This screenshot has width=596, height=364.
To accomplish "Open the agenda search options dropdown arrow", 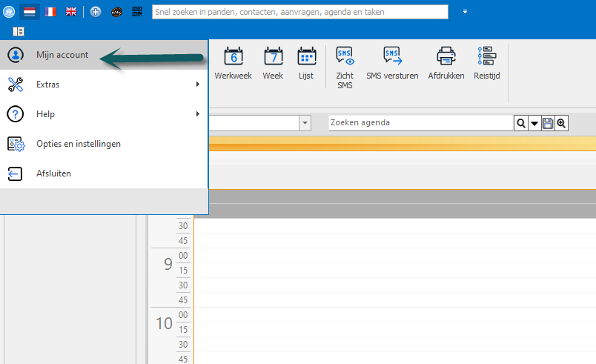I will [534, 123].
